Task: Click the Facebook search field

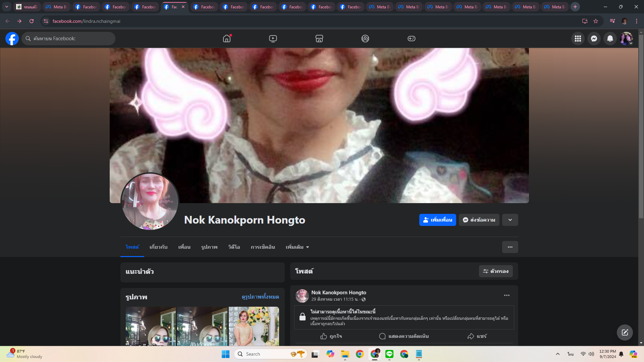Action: click(69, 39)
